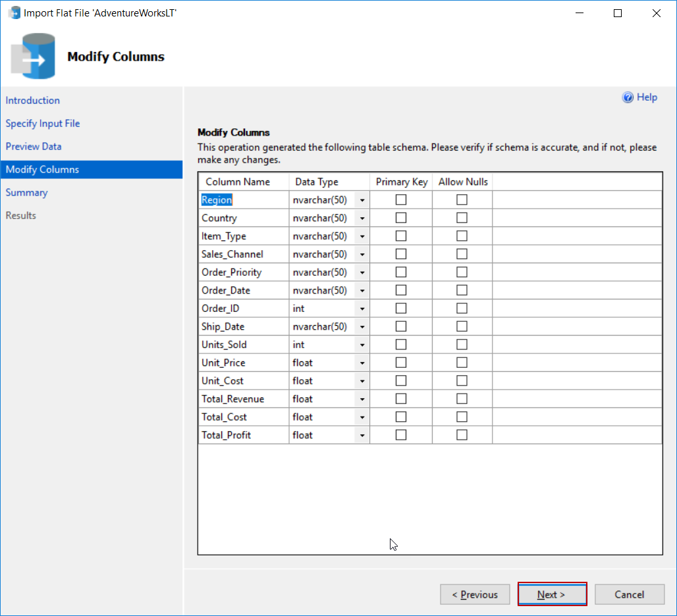Cancel the import wizard
677x616 pixels.
(x=629, y=594)
